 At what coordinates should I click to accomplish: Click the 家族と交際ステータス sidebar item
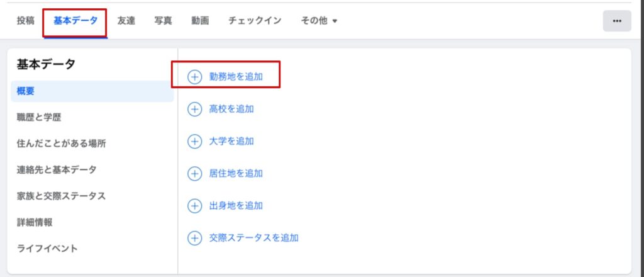tap(61, 196)
